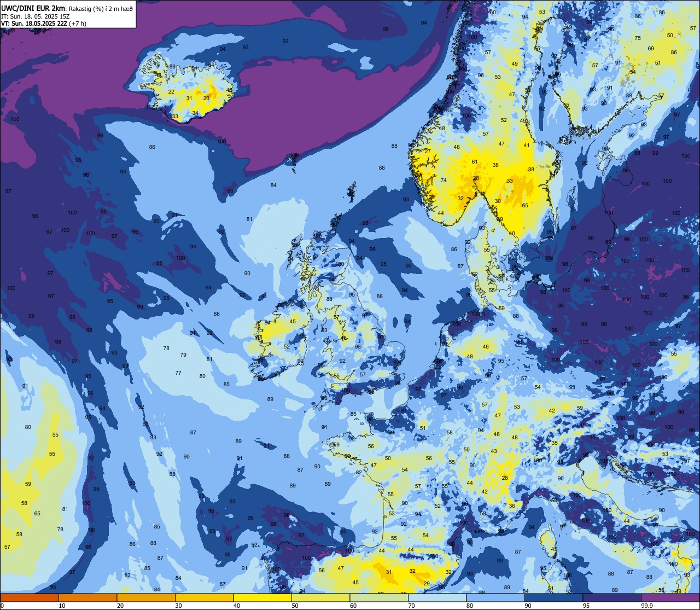Click the purple above-99.9 legend swatch
700x610 pixels.
670,597
